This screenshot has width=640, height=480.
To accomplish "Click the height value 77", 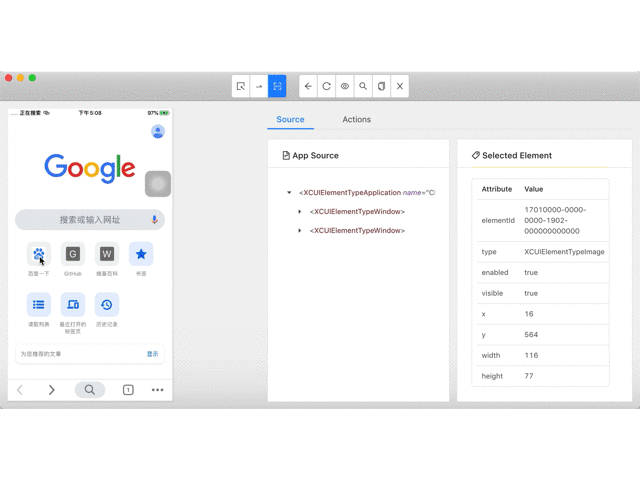I will (529, 376).
